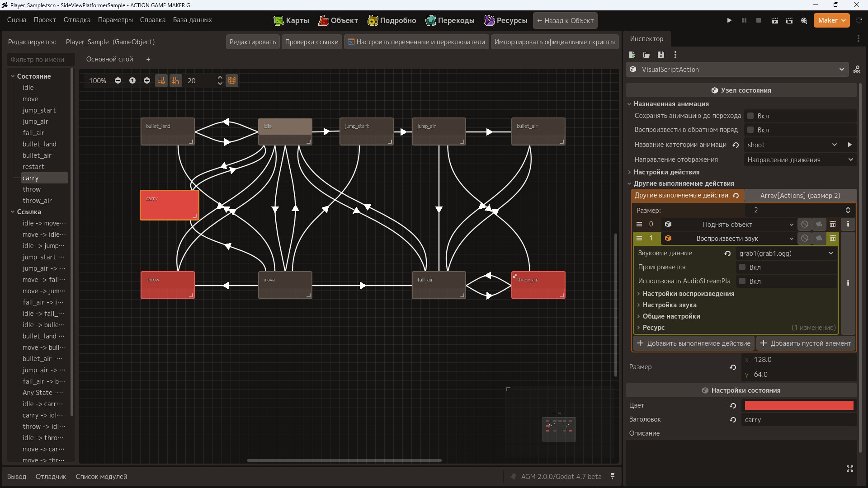
Task: Open the Maker dropdown button
Action: click(831, 20)
